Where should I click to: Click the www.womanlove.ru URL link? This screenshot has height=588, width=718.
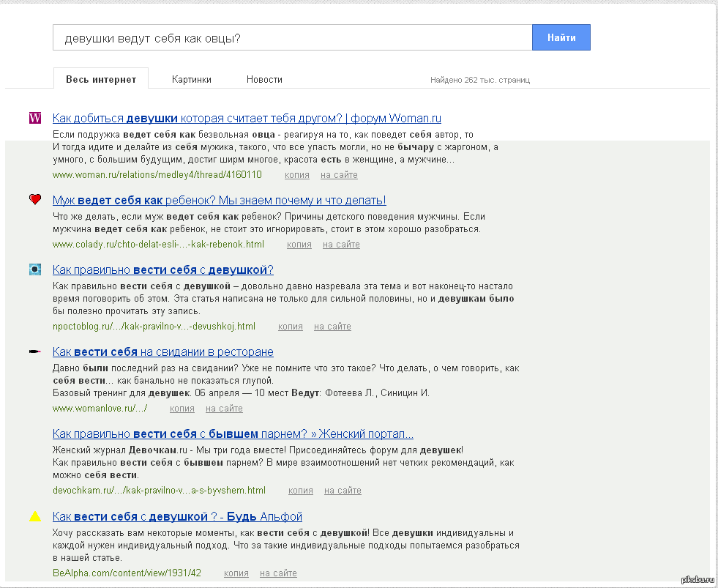coord(100,409)
